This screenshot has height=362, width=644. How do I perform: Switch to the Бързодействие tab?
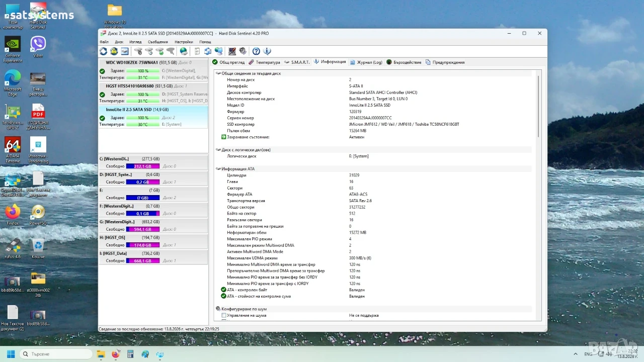404,62
